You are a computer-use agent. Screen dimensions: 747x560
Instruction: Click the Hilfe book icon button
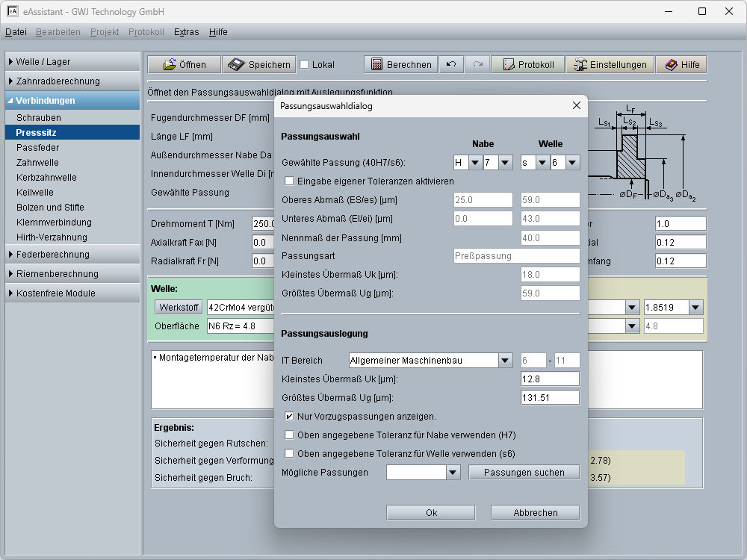tap(681, 65)
